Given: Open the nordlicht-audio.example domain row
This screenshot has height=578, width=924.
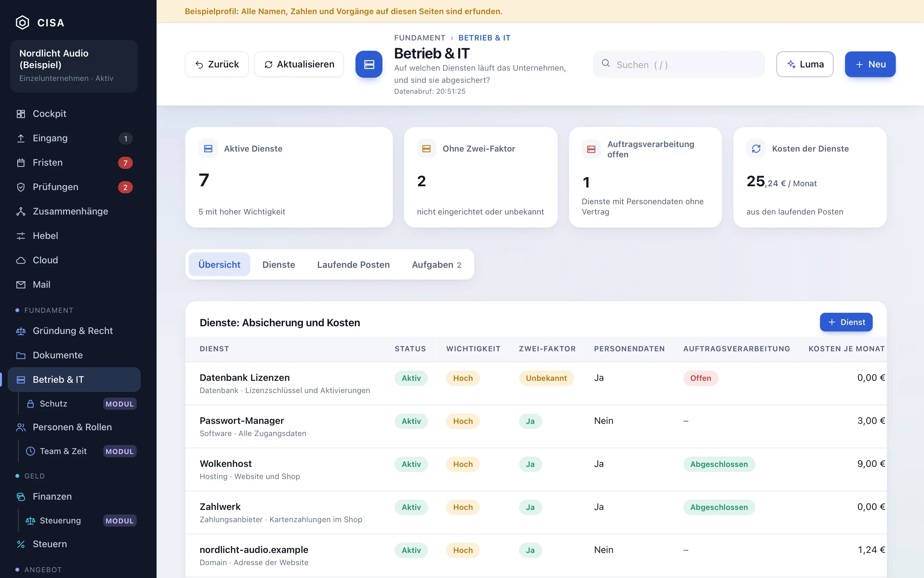Looking at the screenshot, I should pos(536,556).
